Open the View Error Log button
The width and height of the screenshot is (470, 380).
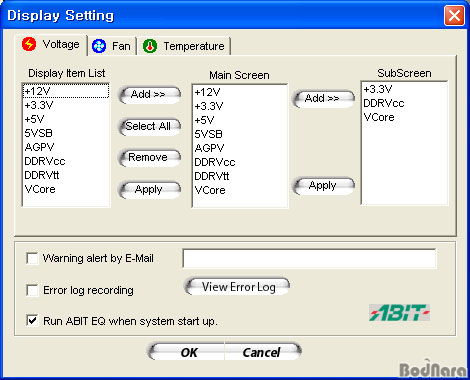237,287
